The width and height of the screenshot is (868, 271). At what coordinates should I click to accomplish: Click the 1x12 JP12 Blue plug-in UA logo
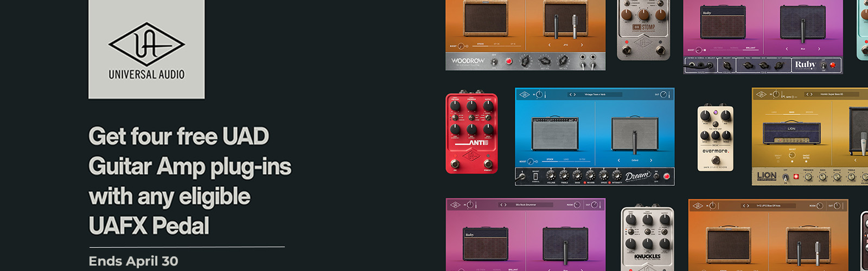click(x=698, y=205)
